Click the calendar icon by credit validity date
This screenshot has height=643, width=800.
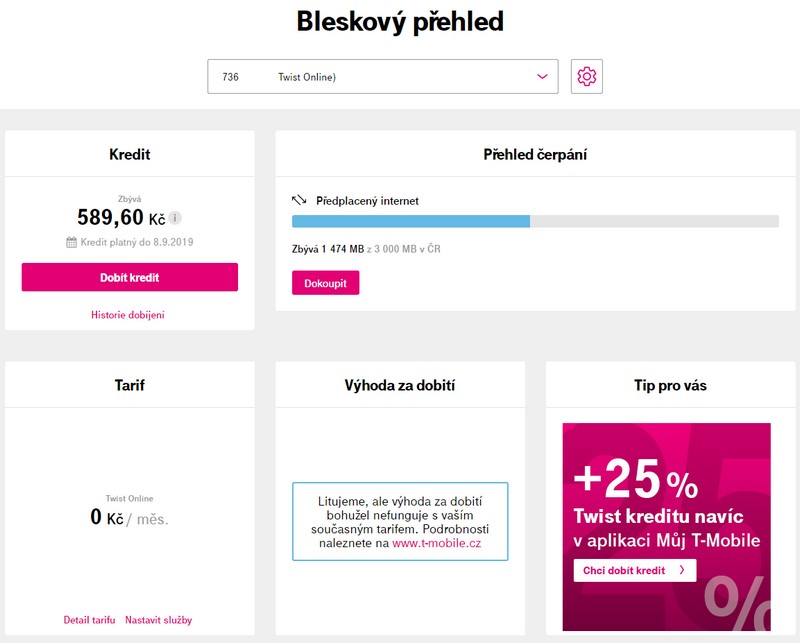(x=71, y=242)
